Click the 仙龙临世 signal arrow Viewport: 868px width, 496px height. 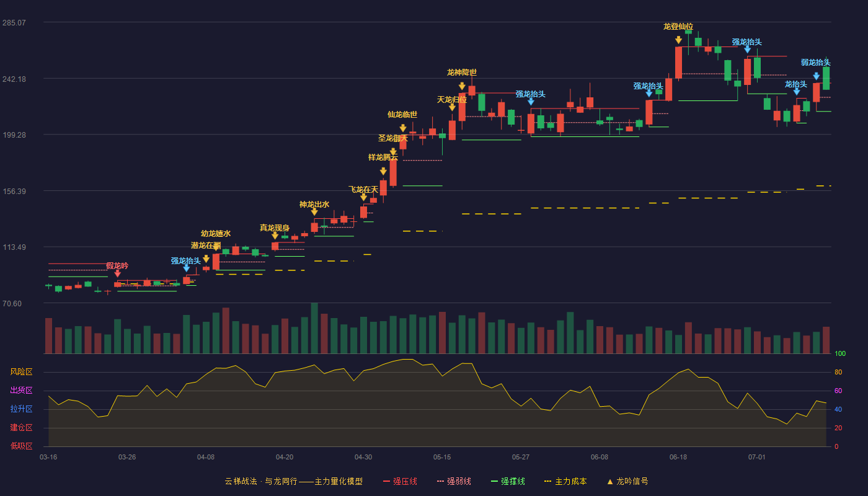[x=403, y=128]
